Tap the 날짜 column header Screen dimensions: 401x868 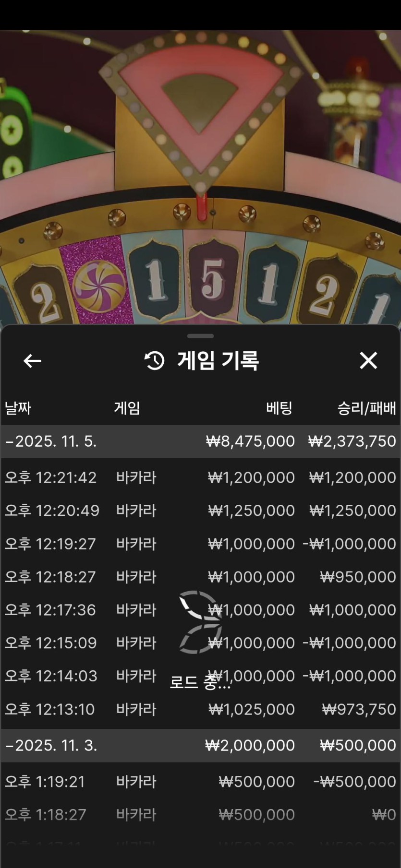18,408
